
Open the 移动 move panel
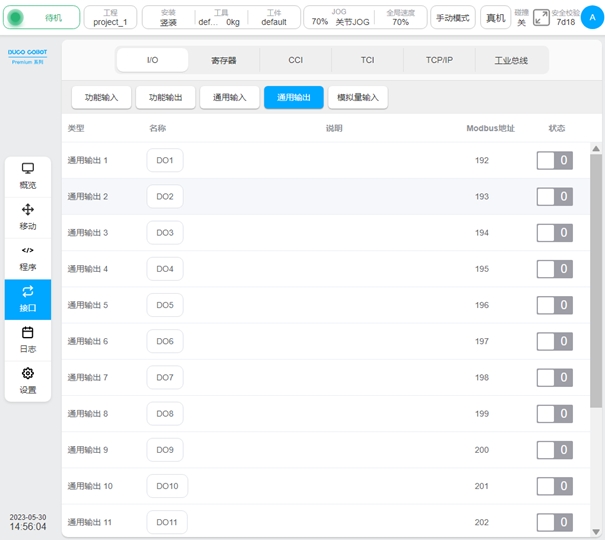tap(28, 216)
